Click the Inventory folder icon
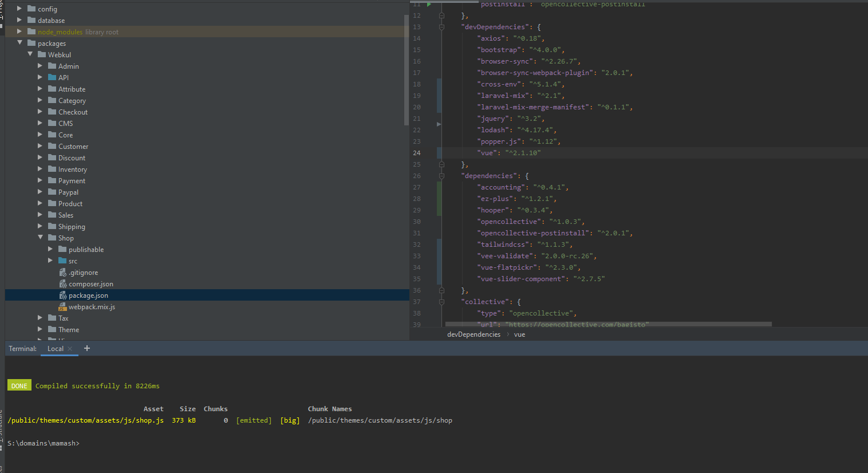 click(52, 169)
